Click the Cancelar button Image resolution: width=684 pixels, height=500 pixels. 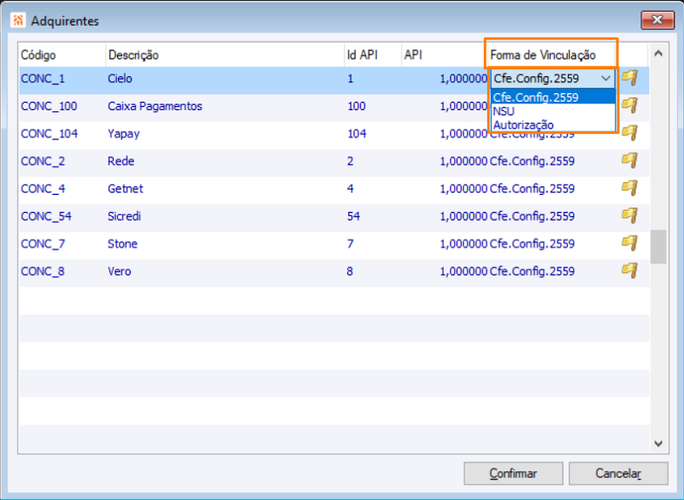coord(618,473)
